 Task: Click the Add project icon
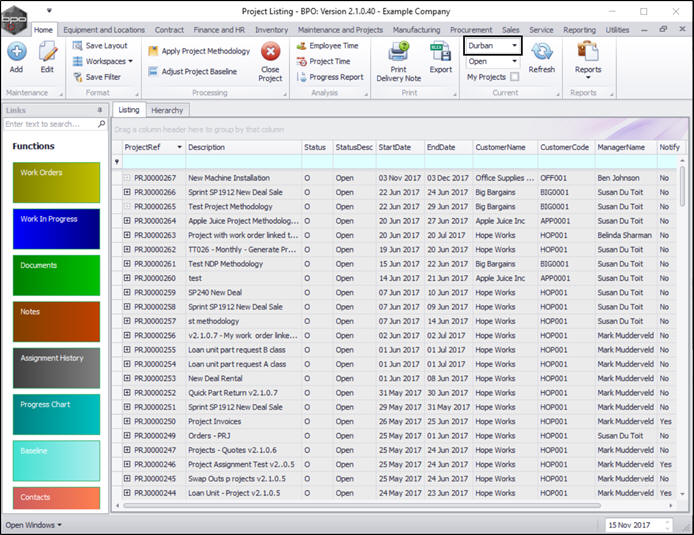[17, 52]
